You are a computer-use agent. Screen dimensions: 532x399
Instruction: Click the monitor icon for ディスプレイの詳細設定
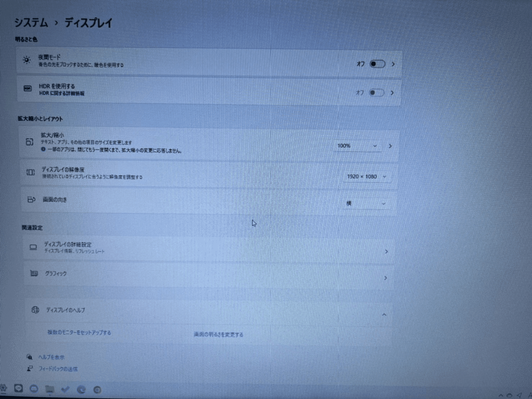33,247
